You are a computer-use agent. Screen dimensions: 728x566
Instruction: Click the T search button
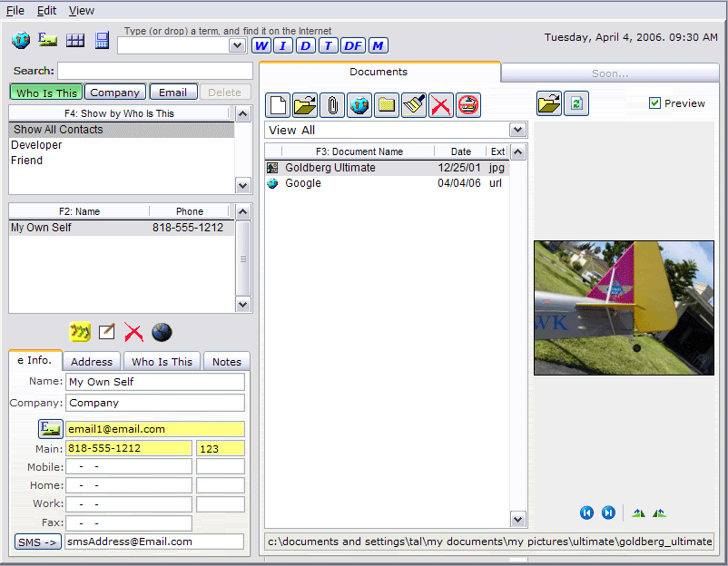tap(329, 45)
